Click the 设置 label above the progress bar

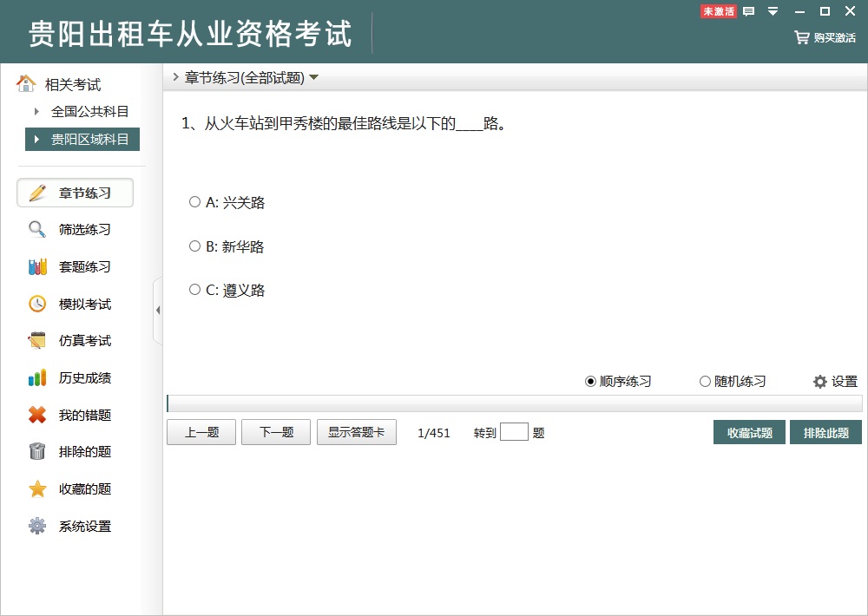coord(845,382)
